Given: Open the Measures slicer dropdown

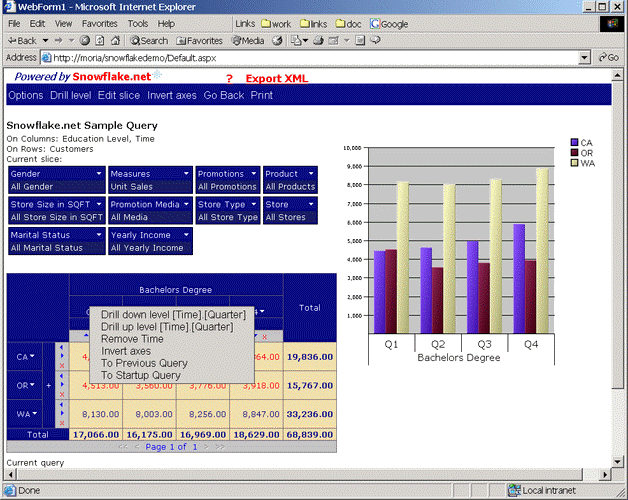Looking at the screenshot, I should point(186,173).
